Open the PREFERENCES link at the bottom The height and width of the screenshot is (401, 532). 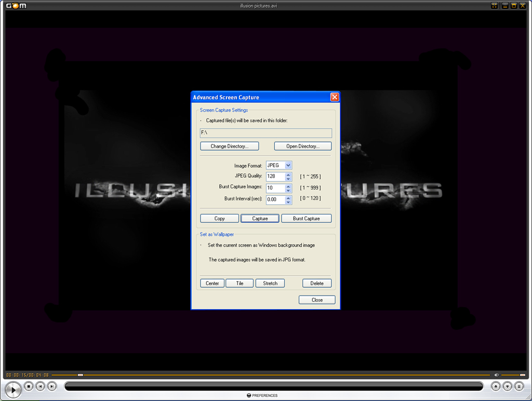pyautogui.click(x=262, y=396)
